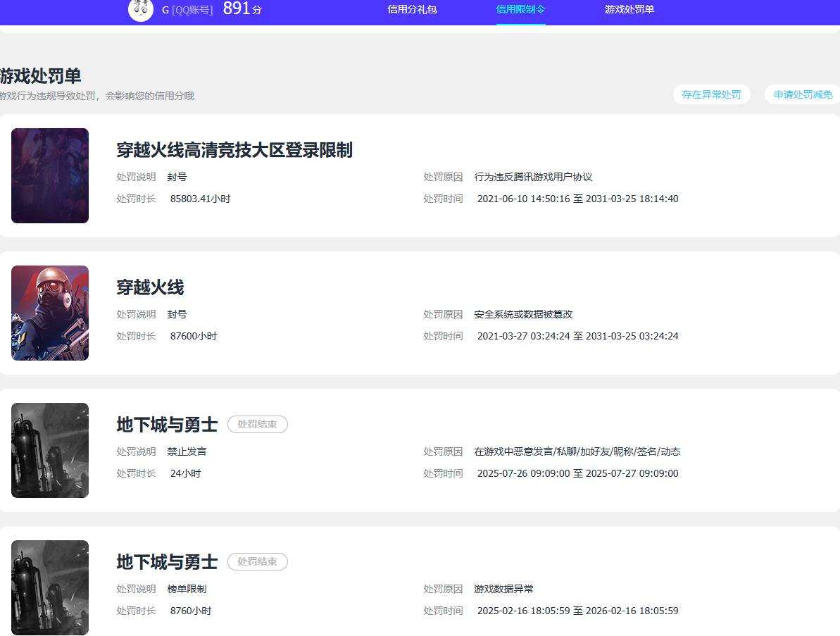This screenshot has height=636, width=840.
Task: Select the 24小时 duration value
Action: [x=185, y=473]
